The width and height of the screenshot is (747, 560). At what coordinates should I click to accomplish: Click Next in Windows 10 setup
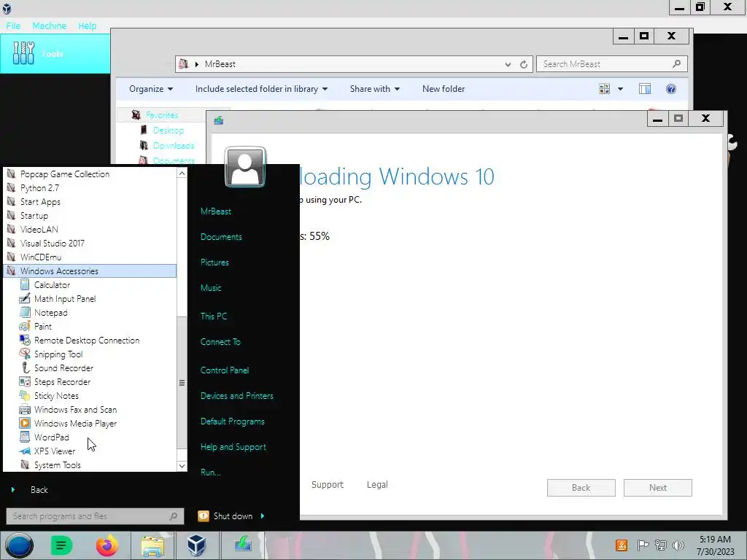(657, 488)
